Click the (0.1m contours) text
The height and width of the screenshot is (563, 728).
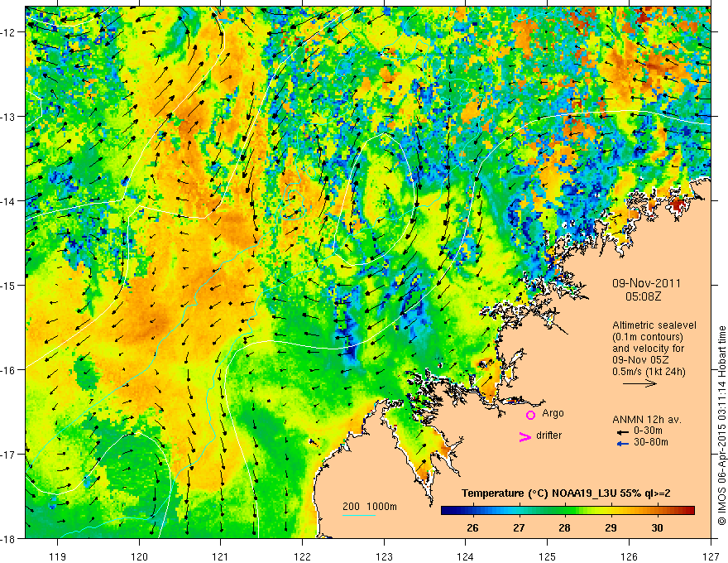click(648, 337)
